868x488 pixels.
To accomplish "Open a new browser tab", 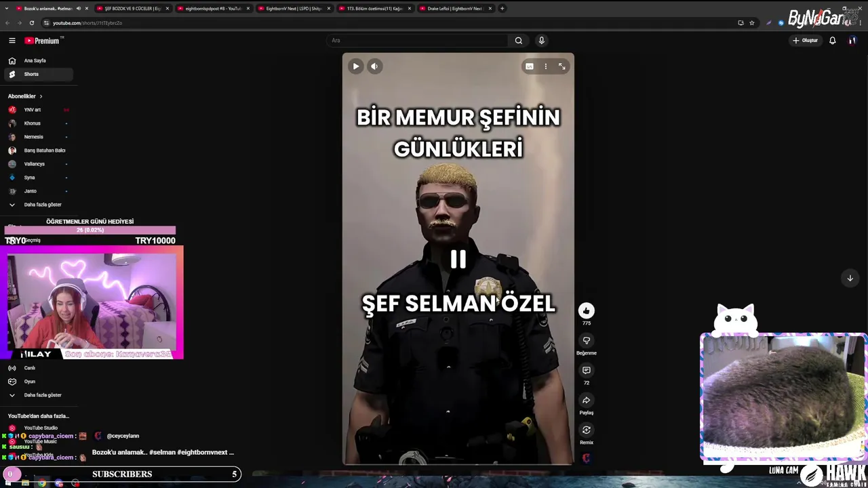I will click(x=502, y=8).
